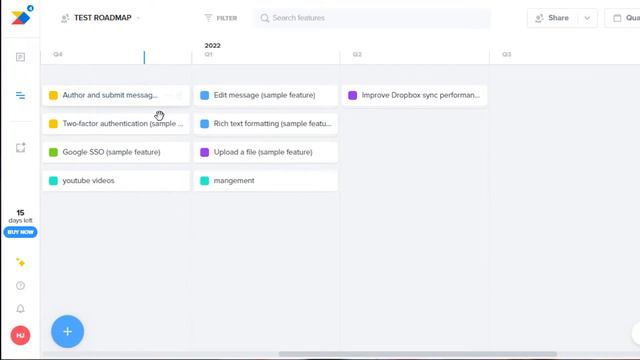Click yellow swatch on Author and submit card
This screenshot has height=360, width=640.
(x=53, y=95)
